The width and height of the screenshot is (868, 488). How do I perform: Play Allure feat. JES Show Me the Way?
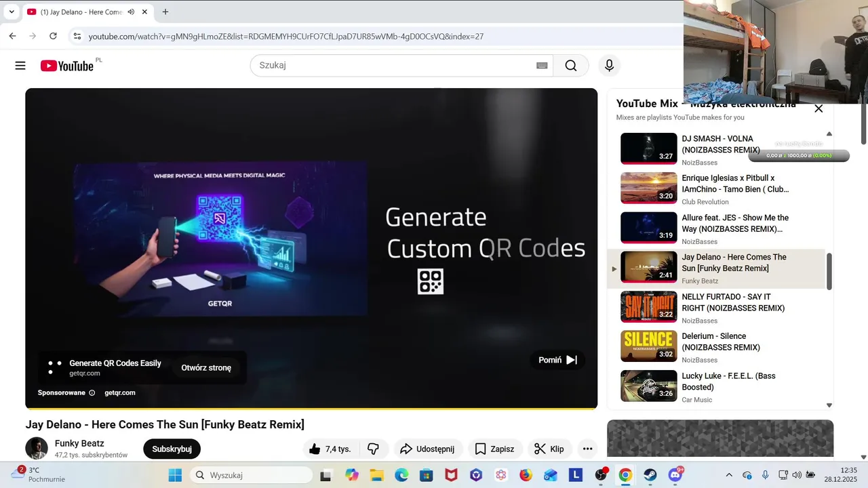click(649, 228)
